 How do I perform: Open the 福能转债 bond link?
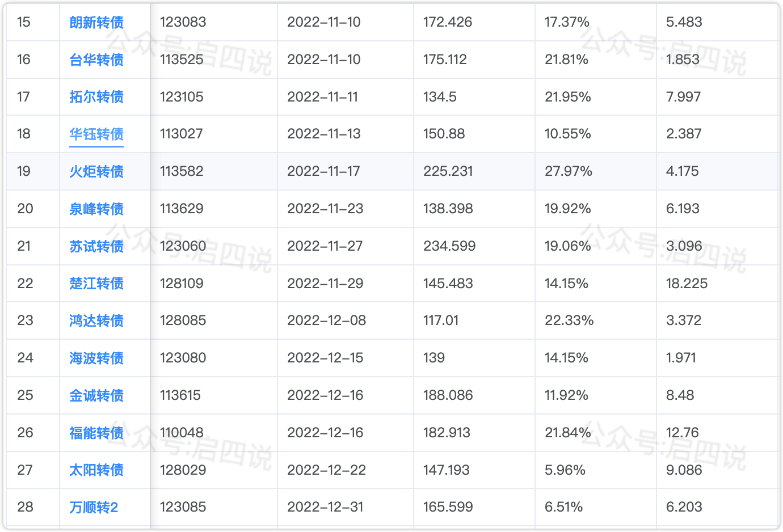point(96,433)
